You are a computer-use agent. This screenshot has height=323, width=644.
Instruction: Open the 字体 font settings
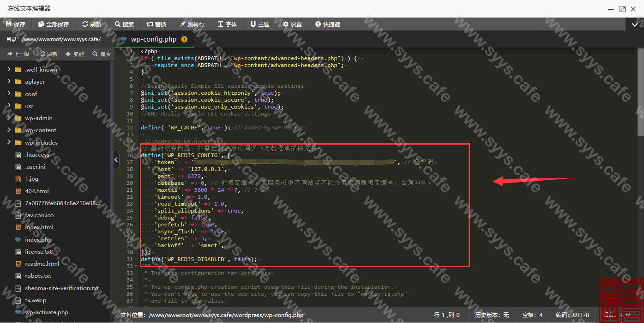click(228, 24)
